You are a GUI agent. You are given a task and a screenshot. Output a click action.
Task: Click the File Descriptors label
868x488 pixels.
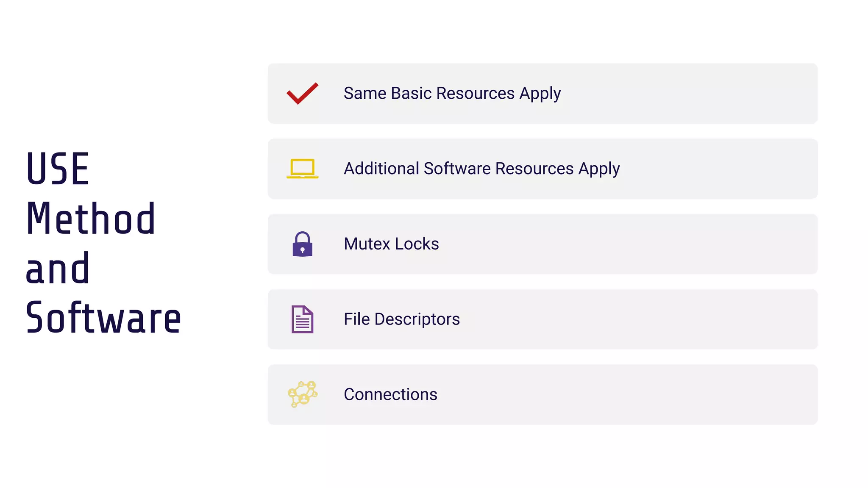401,319
